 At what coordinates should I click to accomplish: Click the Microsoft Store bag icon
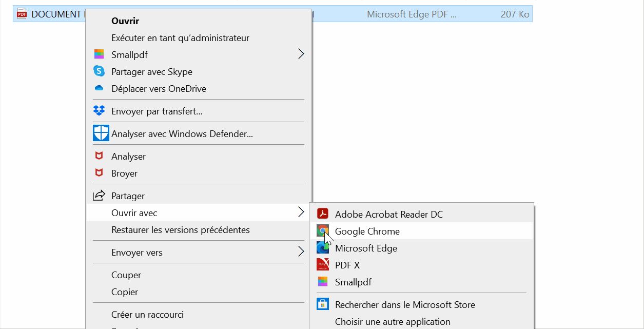(x=323, y=304)
